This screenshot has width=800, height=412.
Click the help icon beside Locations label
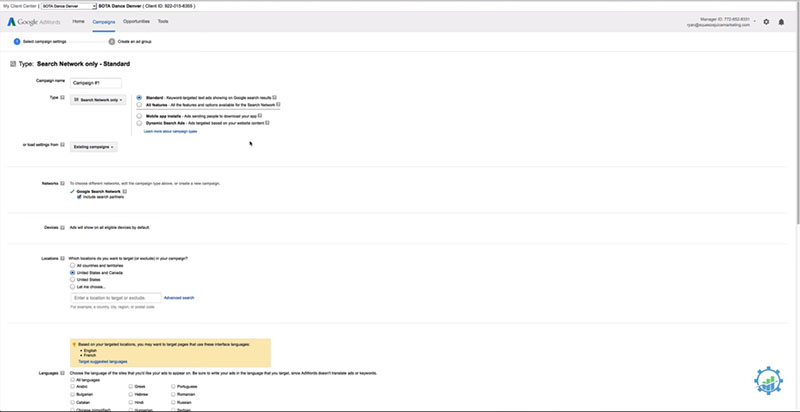pyautogui.click(x=62, y=258)
